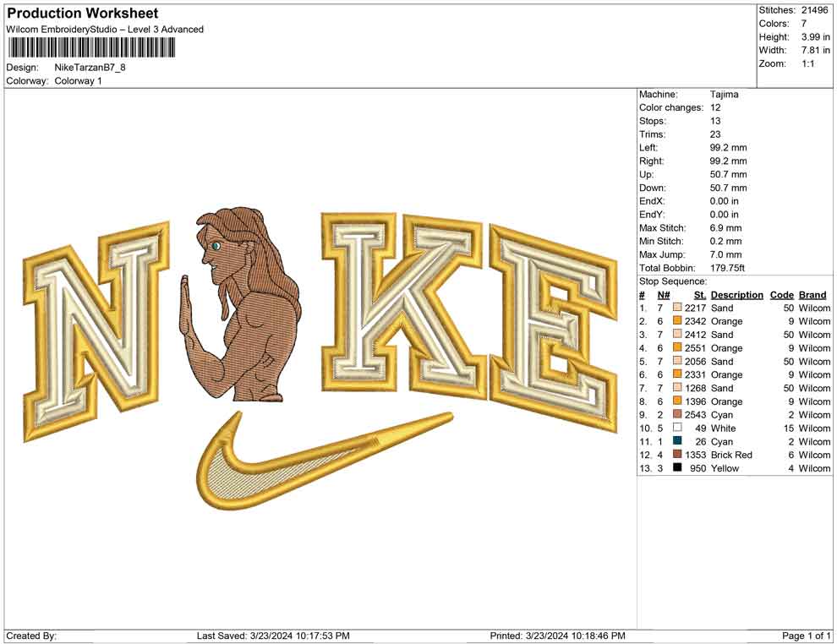This screenshot has width=837, height=644.
Task: Pick the Brick Red swatch in row 12
Action: (x=677, y=454)
